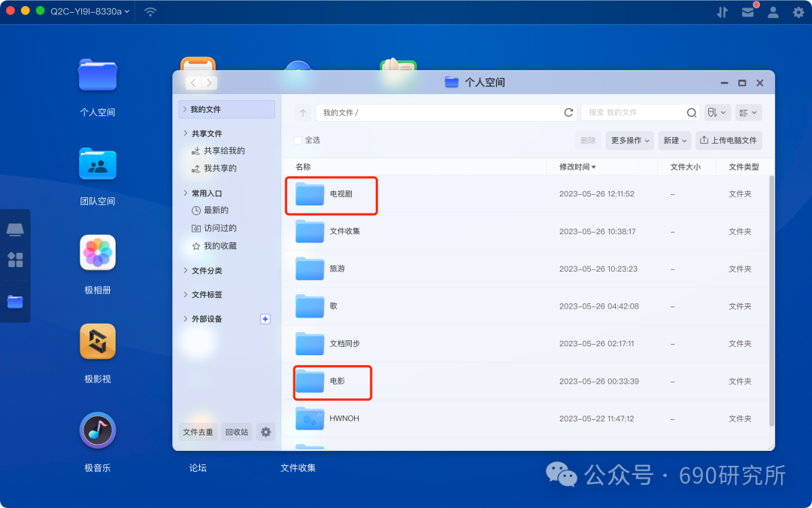Open 更多操作 dropdown
This screenshot has height=508, width=812.
[630, 141]
